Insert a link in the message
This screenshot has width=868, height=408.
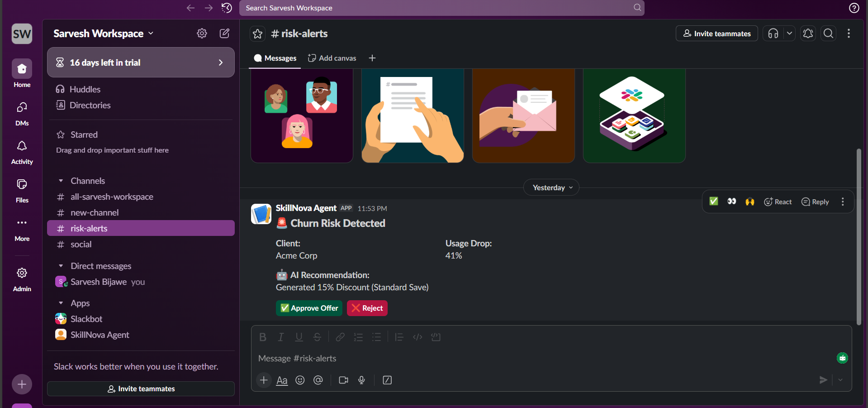tap(340, 337)
